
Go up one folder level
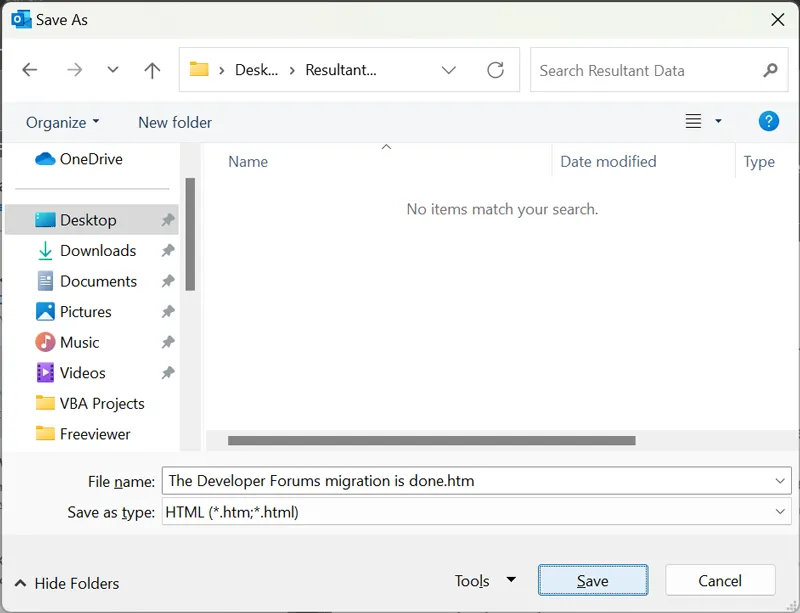pos(152,70)
